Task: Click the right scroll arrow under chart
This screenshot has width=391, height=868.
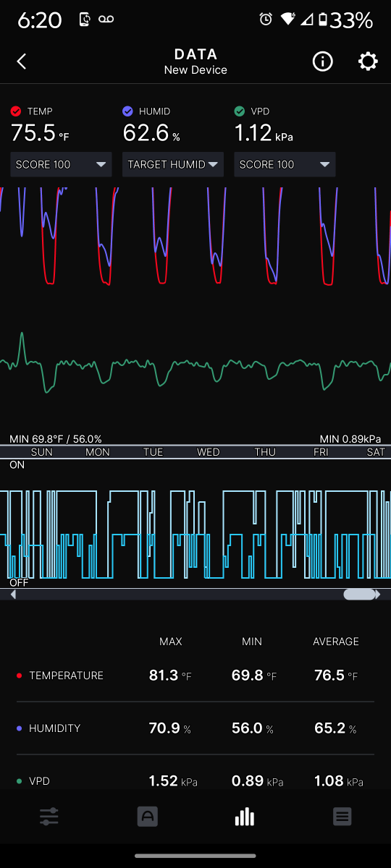Action: tap(379, 595)
